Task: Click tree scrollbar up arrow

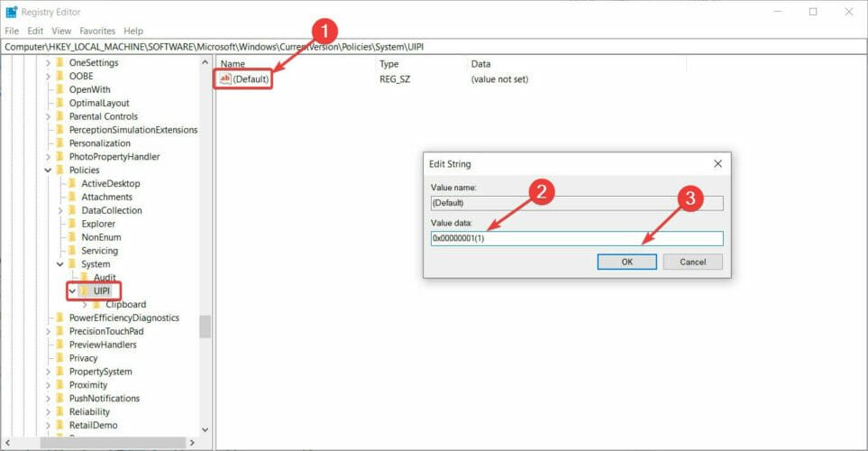Action: pyautogui.click(x=205, y=62)
